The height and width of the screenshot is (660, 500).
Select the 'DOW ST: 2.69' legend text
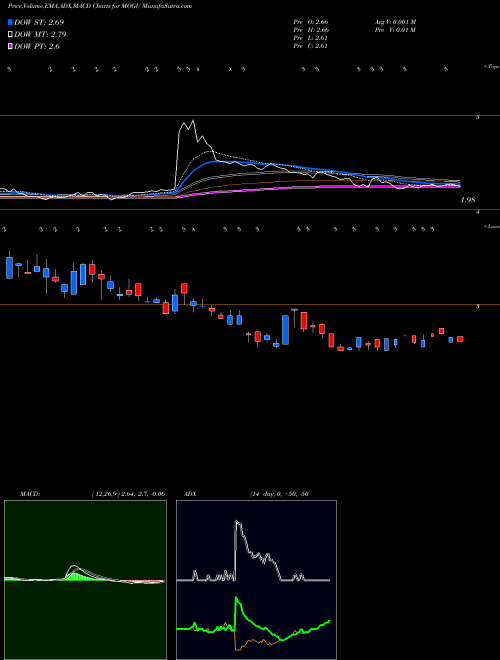(39, 22)
